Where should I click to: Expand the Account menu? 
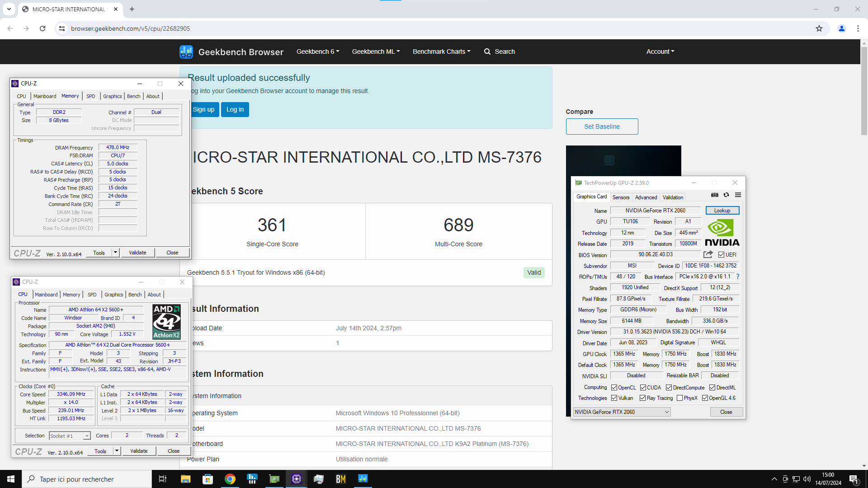[660, 52]
